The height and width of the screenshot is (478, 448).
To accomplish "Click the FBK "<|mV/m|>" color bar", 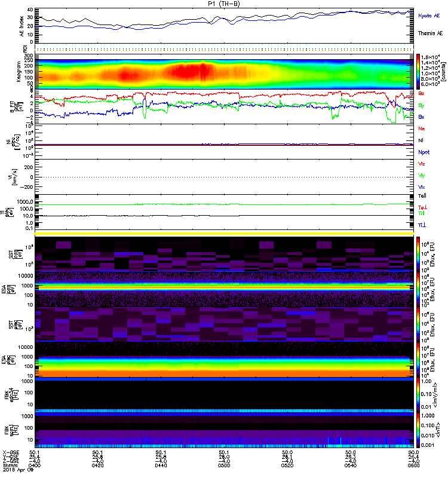I will (418, 395).
